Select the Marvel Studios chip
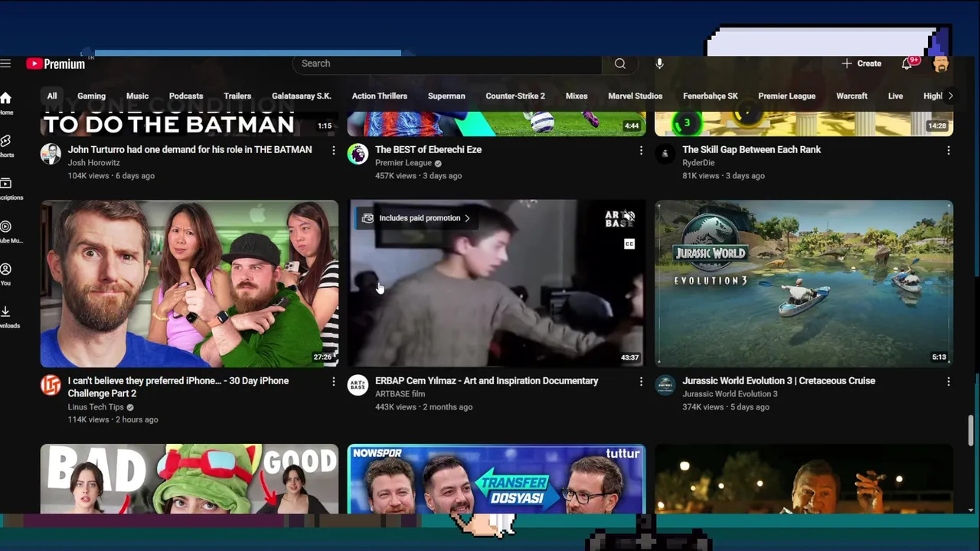The width and height of the screenshot is (980, 551). coord(635,96)
